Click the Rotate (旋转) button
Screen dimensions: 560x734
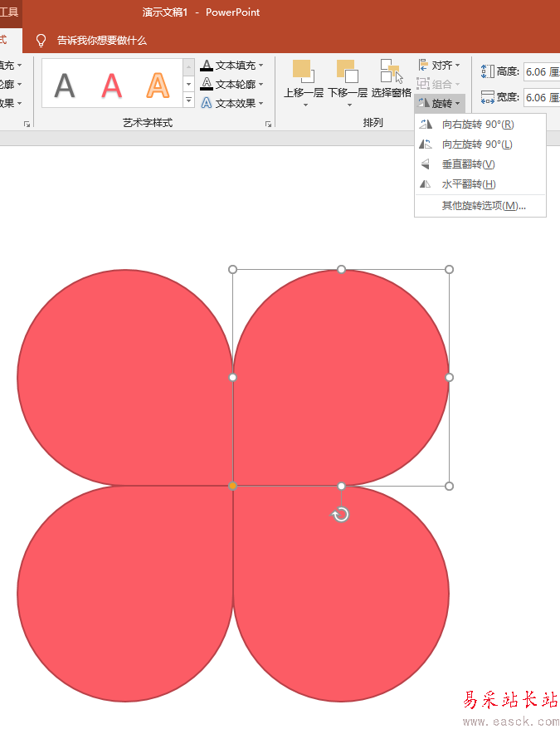point(440,104)
